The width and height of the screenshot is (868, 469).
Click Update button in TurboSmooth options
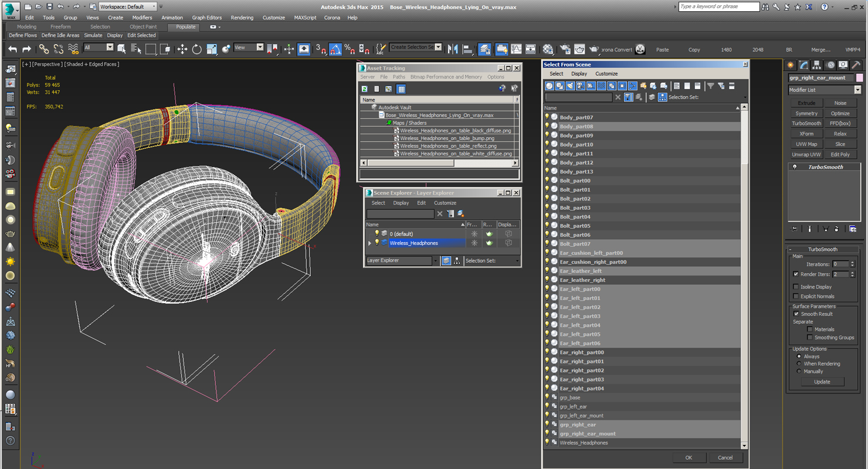(x=822, y=382)
